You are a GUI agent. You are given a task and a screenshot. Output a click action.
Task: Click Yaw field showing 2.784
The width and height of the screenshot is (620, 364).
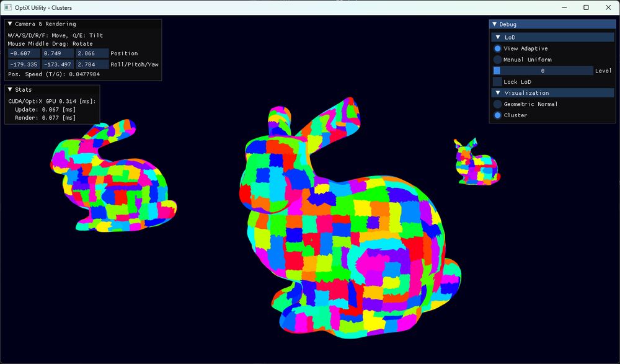pyautogui.click(x=92, y=64)
